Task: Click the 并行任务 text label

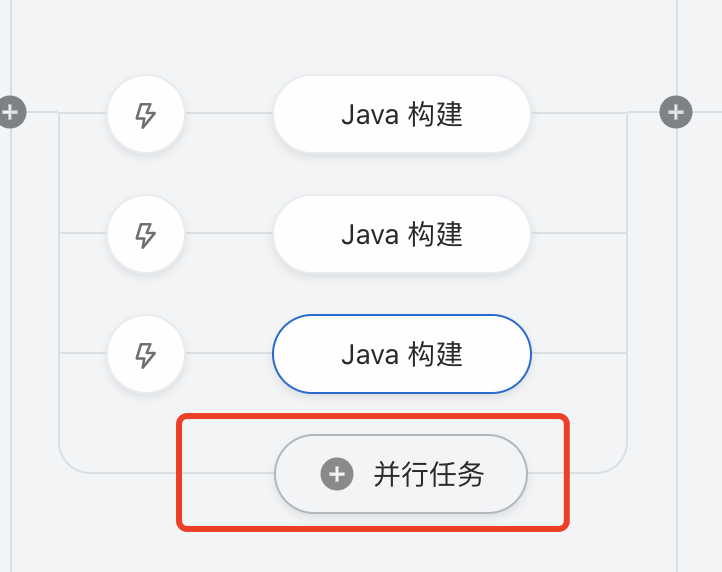Action: [x=429, y=474]
